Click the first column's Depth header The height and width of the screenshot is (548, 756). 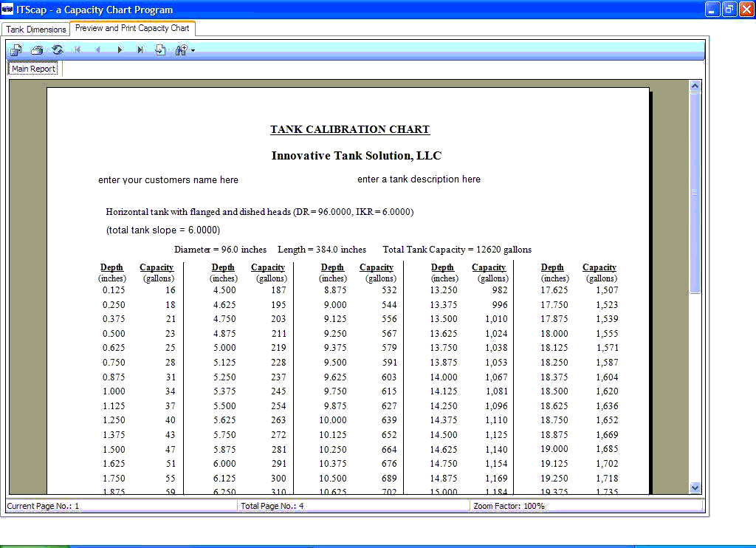click(112, 267)
